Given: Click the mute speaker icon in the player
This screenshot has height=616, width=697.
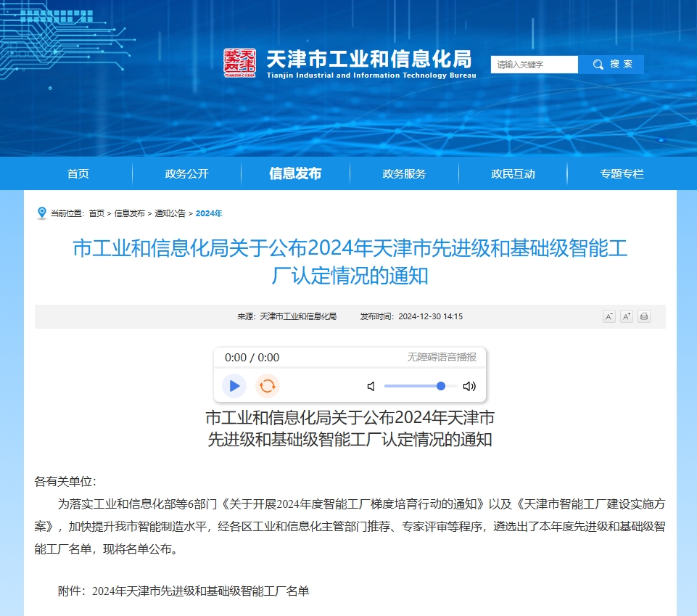Looking at the screenshot, I should pos(371,386).
